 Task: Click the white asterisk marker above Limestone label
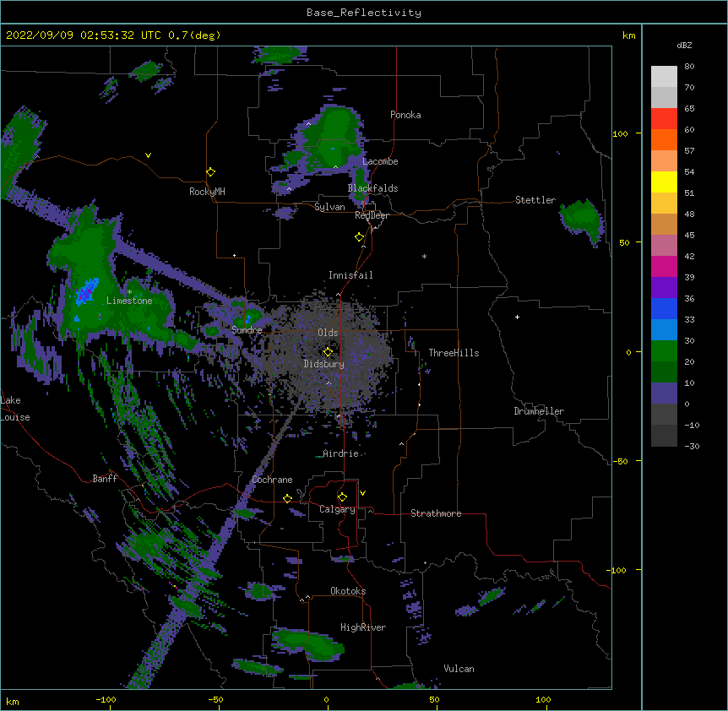(x=130, y=292)
